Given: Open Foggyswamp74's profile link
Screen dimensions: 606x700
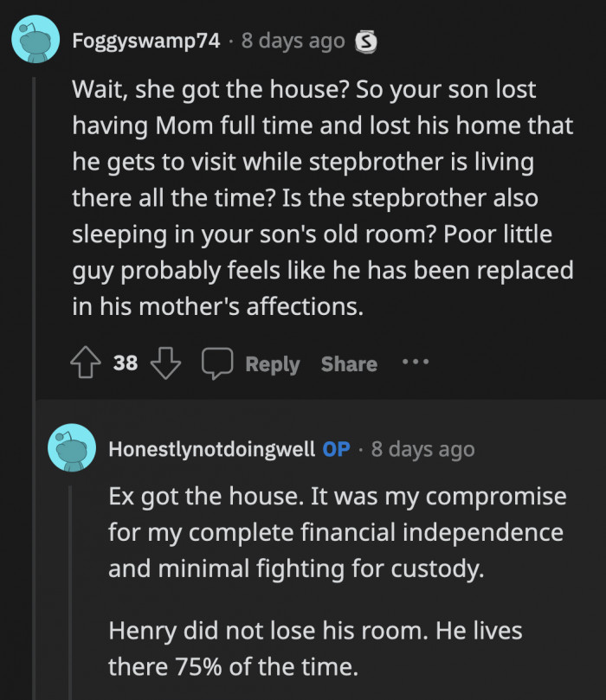Looking at the screenshot, I should 145,40.
